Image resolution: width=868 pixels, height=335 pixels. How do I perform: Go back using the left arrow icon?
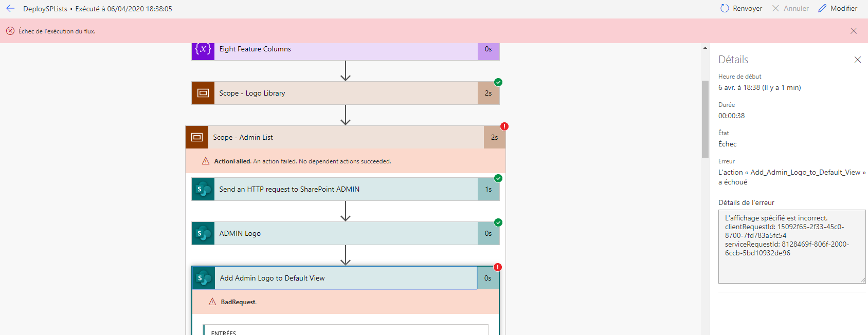(x=10, y=8)
